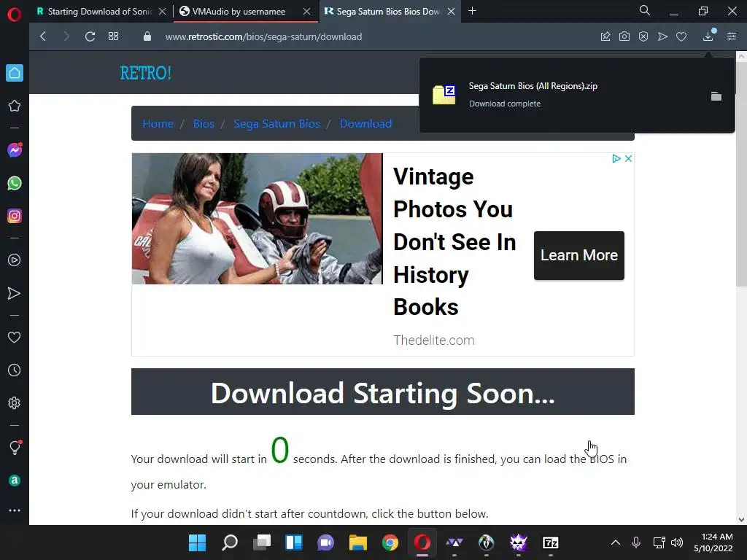
Task: Open the Player panel in the sidebar
Action: 15,260
